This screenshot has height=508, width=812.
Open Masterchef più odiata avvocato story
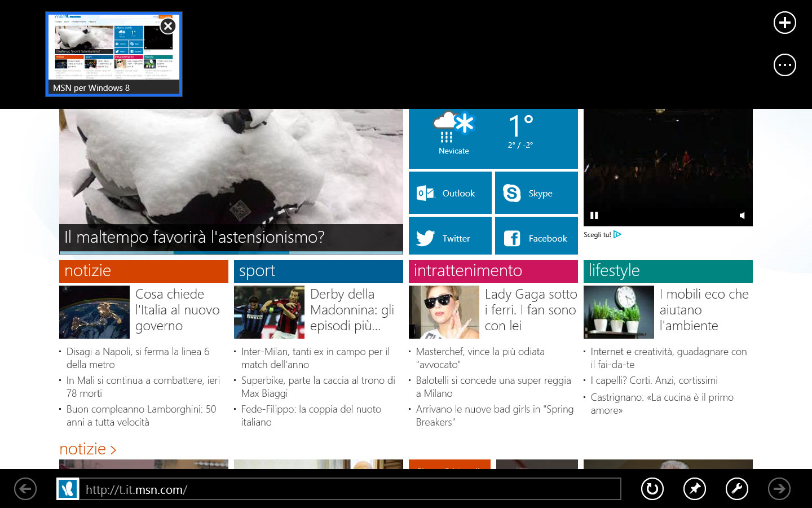(x=480, y=358)
